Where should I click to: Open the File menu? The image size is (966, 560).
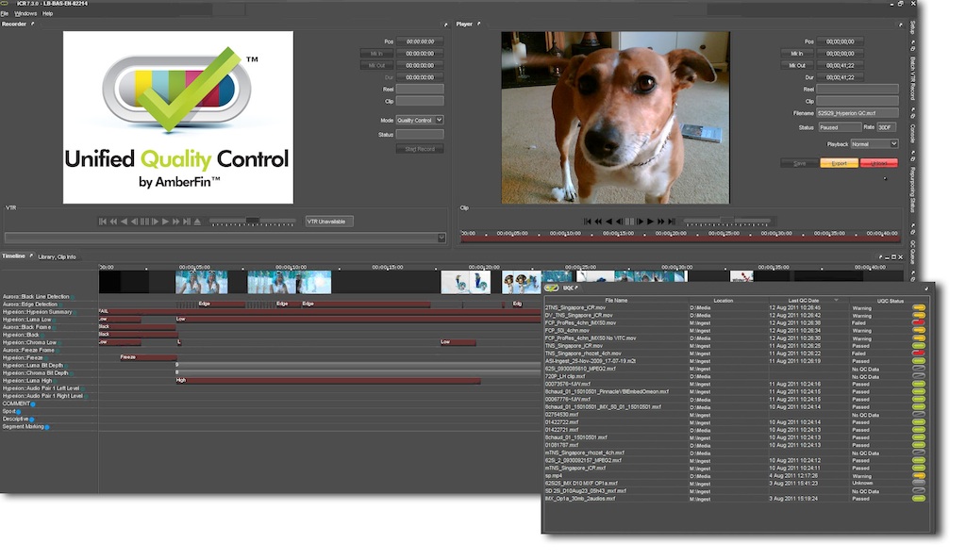pyautogui.click(x=5, y=13)
